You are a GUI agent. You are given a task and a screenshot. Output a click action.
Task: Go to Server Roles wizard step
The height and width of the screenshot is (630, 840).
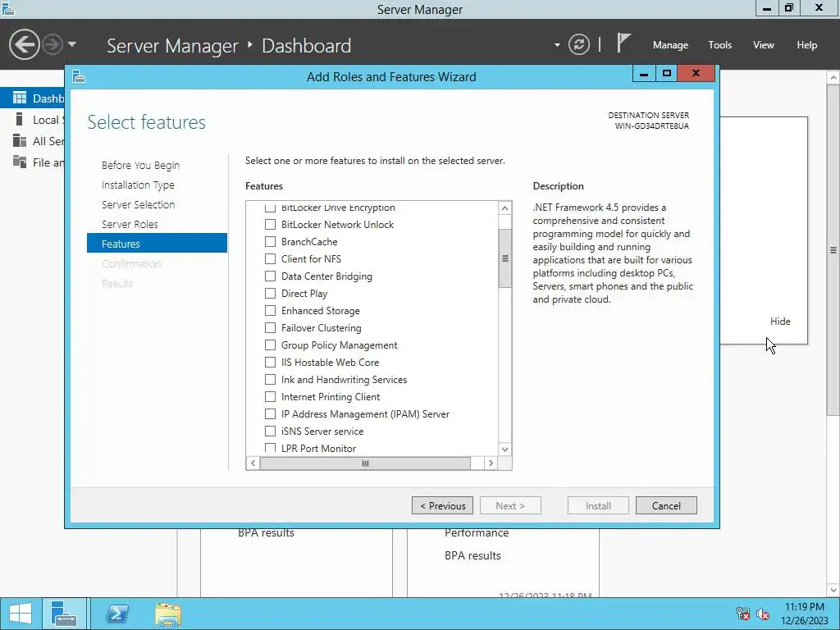point(130,224)
